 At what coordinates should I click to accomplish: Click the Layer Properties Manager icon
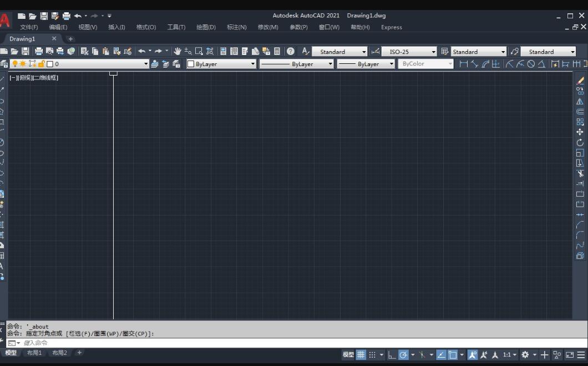pos(4,64)
